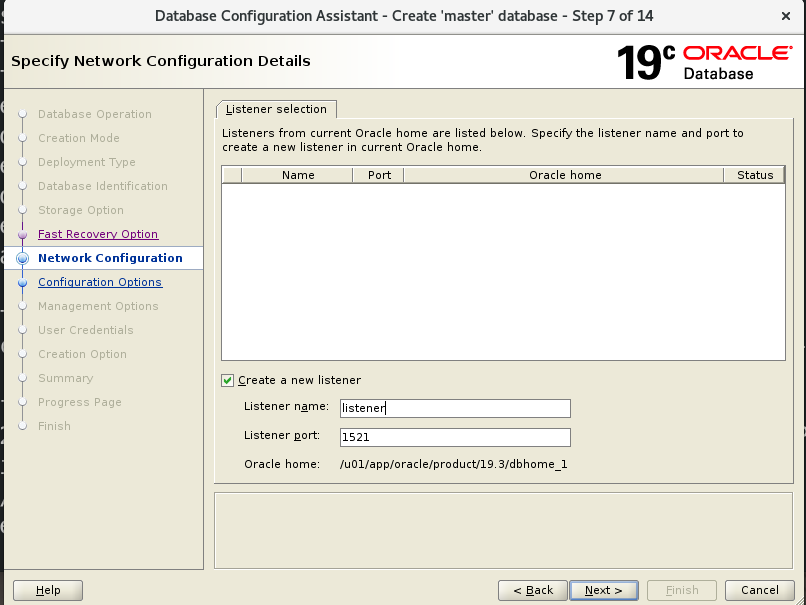Click the Oracle home path text
The width and height of the screenshot is (806, 605).
[453, 464]
